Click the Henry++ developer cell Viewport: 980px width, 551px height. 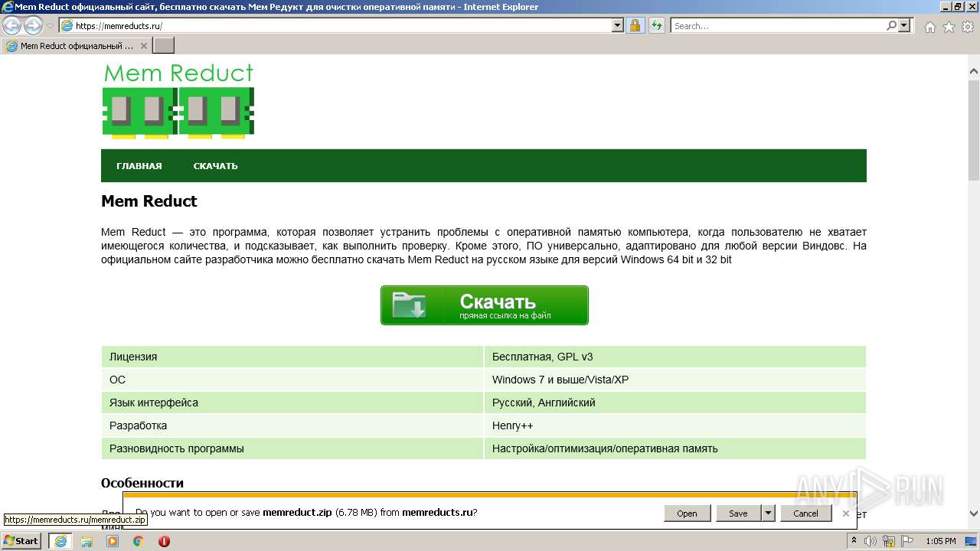(675, 425)
